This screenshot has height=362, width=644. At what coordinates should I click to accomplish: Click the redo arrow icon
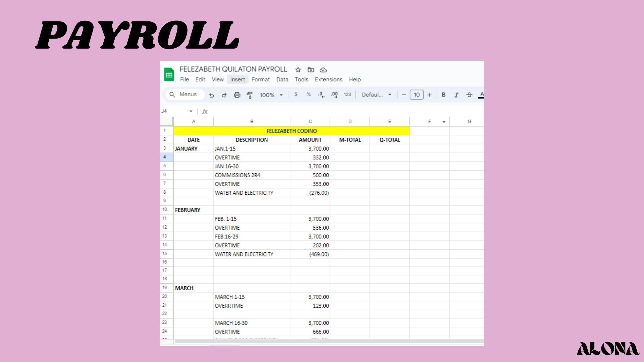224,95
